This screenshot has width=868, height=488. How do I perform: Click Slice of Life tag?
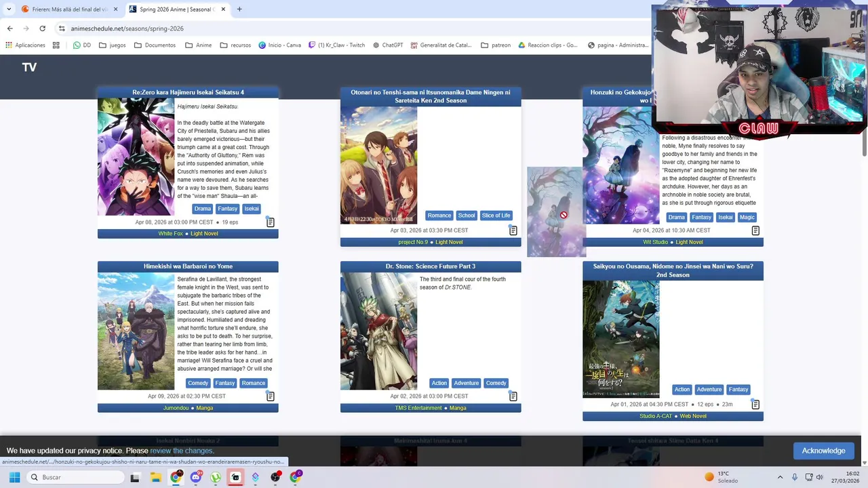tap(496, 216)
